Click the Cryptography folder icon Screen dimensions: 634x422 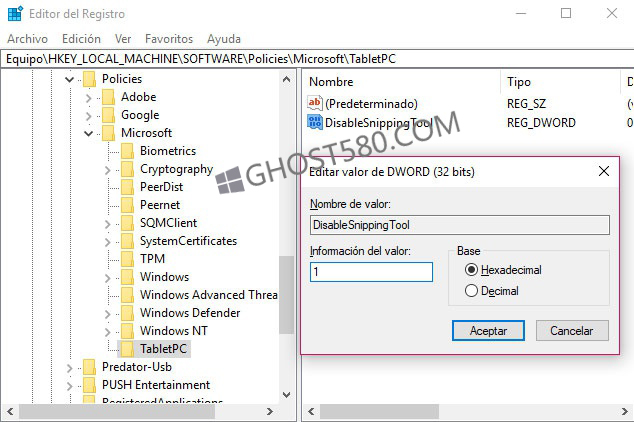tap(127, 169)
